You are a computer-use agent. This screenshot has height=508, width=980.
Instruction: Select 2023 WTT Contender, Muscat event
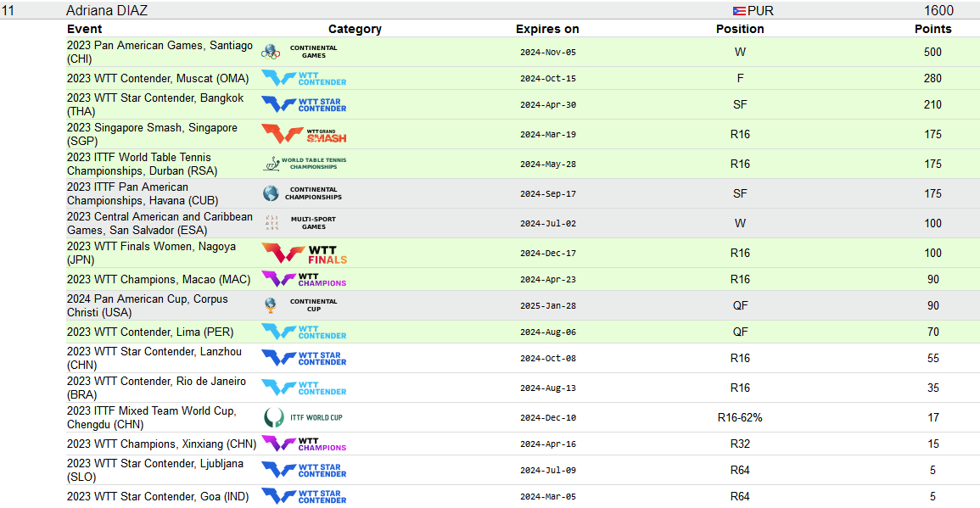(x=158, y=78)
